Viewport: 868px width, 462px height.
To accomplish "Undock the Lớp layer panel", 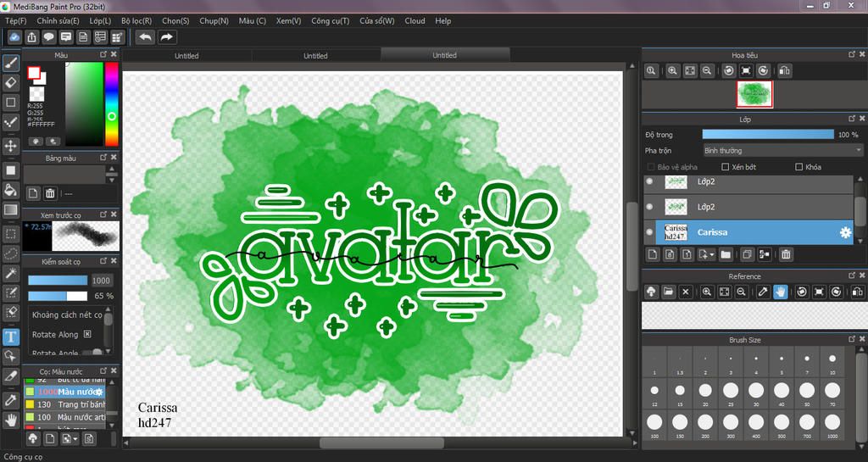I will [852, 119].
